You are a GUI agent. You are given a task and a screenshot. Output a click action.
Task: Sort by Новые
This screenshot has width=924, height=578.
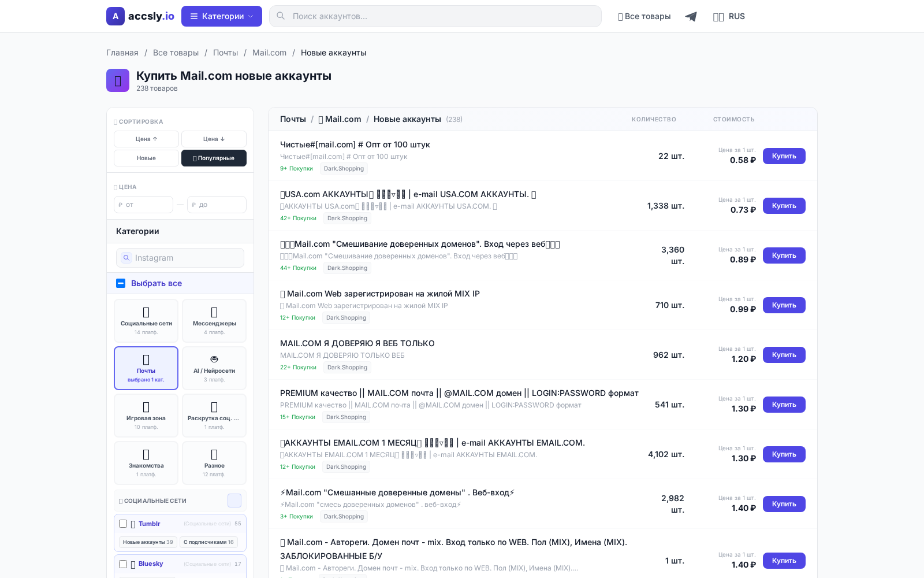coord(146,158)
